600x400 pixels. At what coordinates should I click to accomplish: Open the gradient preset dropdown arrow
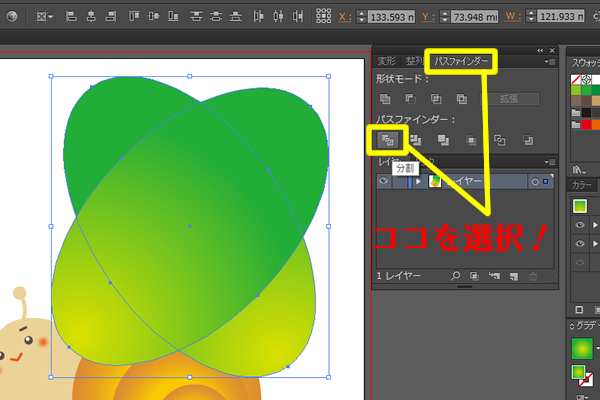(596, 349)
